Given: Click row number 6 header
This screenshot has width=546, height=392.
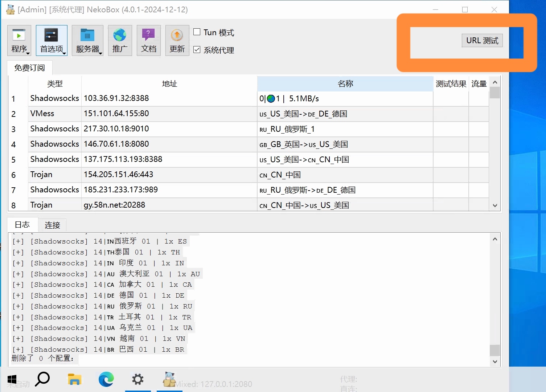Looking at the screenshot, I should tap(18, 175).
